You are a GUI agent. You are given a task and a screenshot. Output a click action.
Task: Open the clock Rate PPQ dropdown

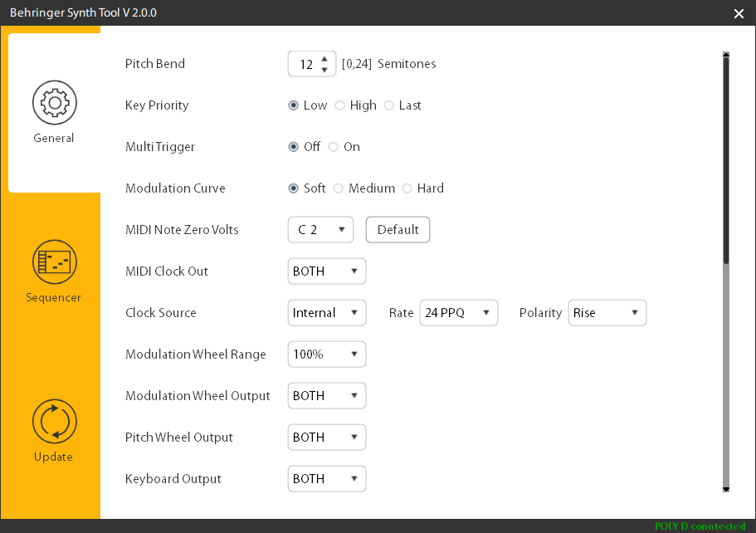pos(458,313)
